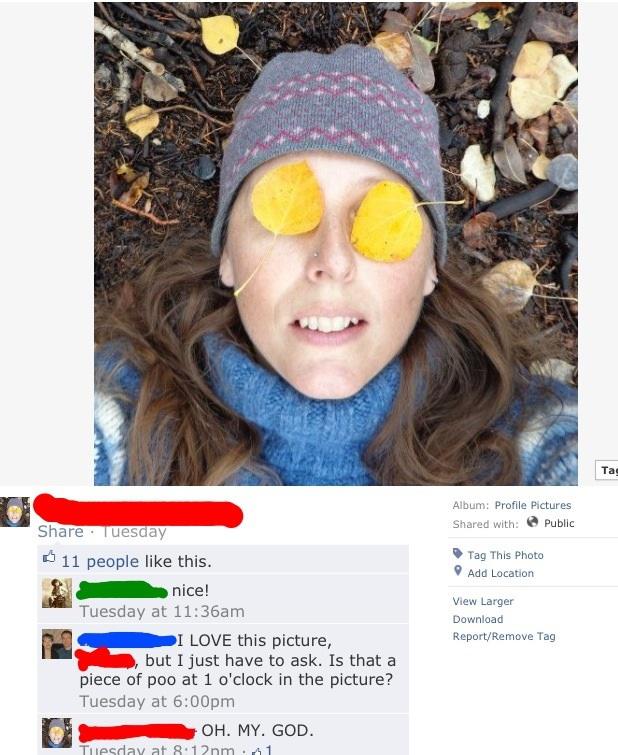Click the thumbs-up like icon

coord(48,559)
